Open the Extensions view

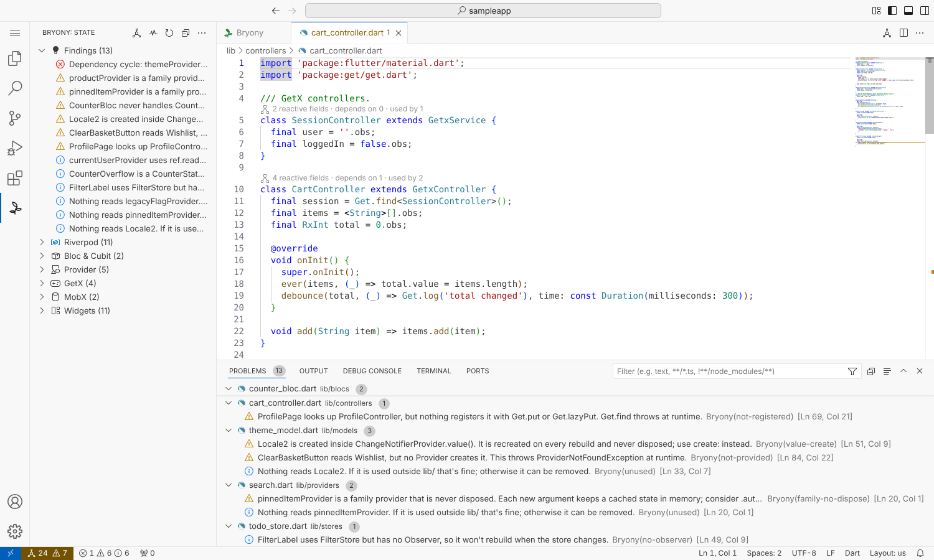[15, 178]
